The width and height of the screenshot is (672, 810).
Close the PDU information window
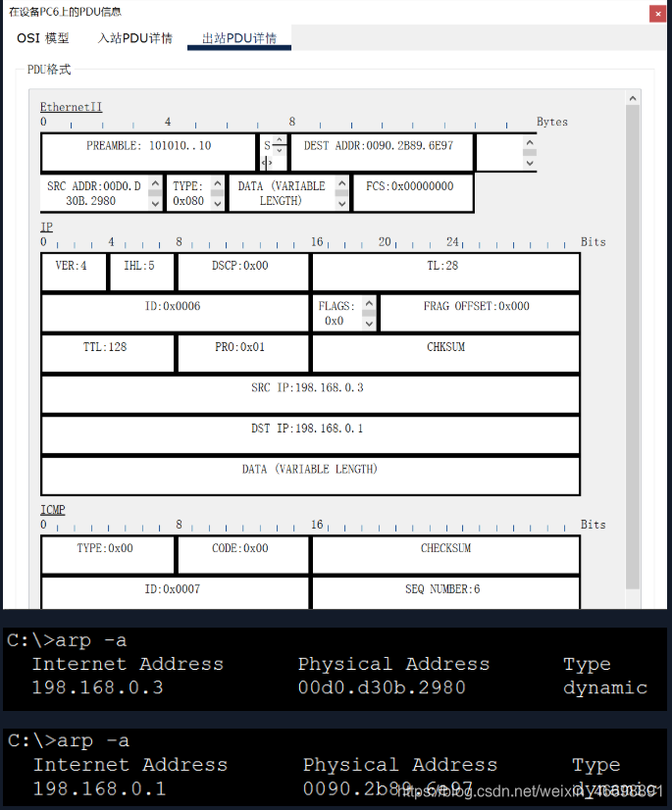point(657,14)
